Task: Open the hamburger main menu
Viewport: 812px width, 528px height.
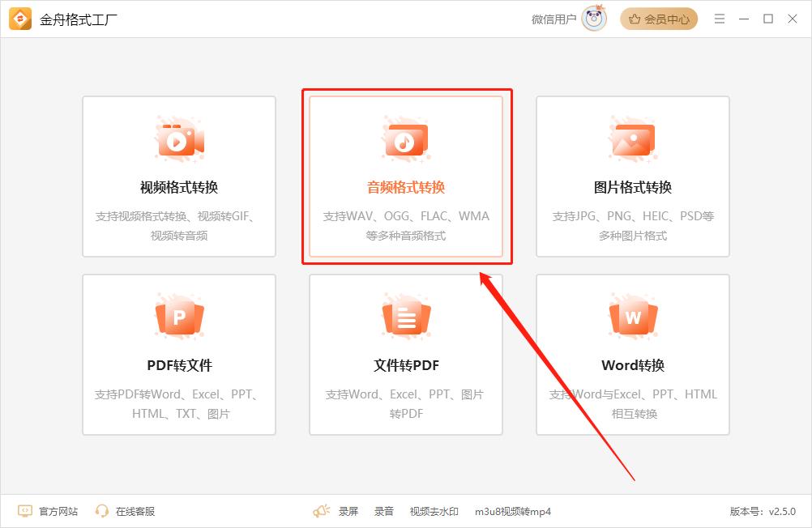Action: tap(720, 19)
